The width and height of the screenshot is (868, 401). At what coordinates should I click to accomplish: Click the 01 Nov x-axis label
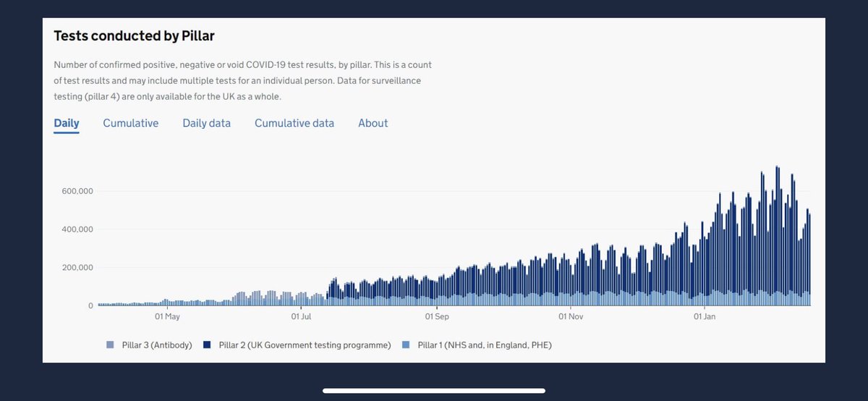(571, 316)
